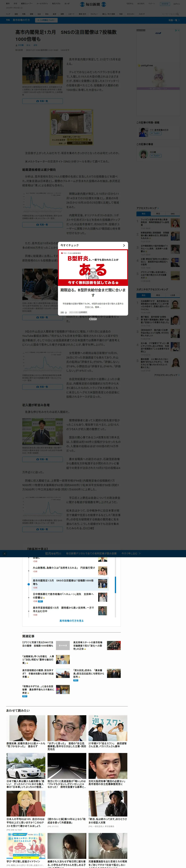Select 昨日 tab in アクセスランキング
186x868 pixels.
pyautogui.click(x=158, y=214)
